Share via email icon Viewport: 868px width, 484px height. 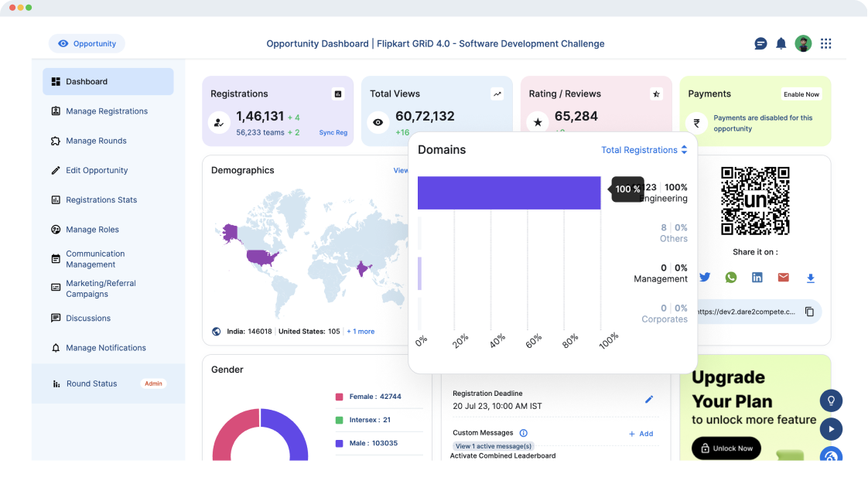(x=784, y=277)
